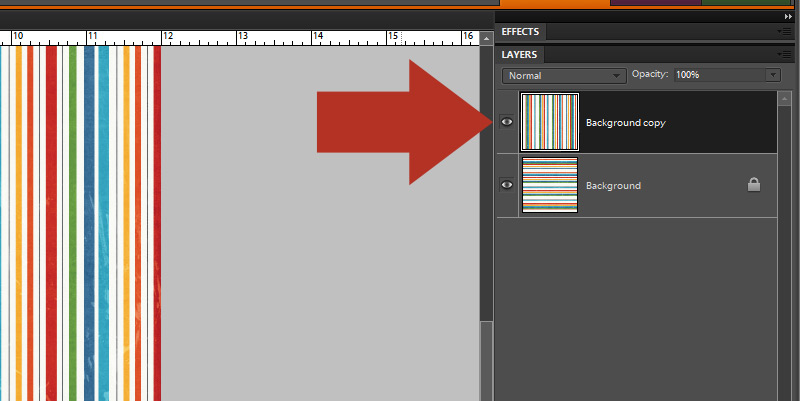Open the Effects panel options menu

coord(785,32)
